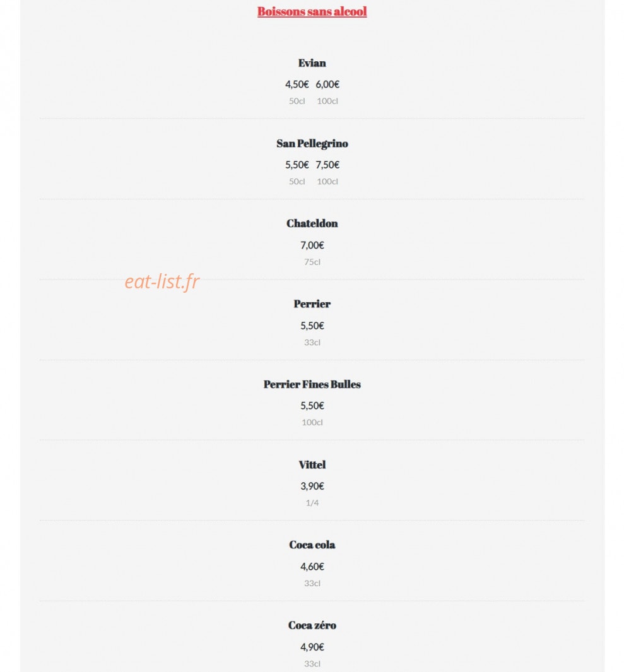Select the Chateldon item title
624x672 pixels.
[312, 224]
